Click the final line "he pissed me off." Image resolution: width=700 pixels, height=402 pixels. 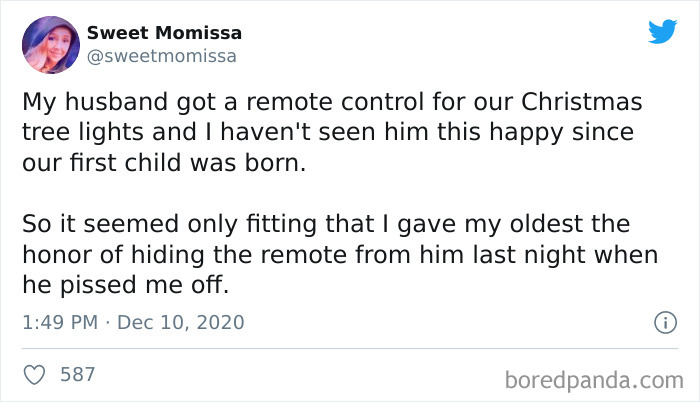coord(126,285)
